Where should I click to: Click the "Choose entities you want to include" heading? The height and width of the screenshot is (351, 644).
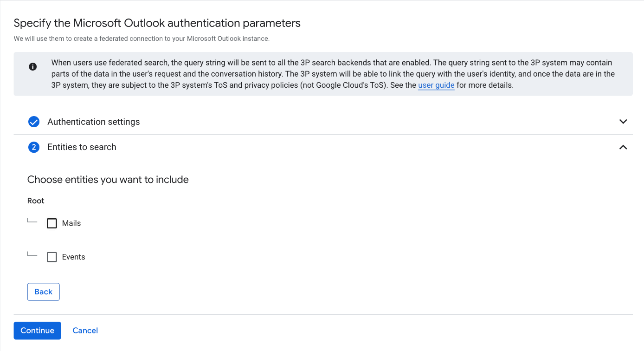[x=108, y=180]
